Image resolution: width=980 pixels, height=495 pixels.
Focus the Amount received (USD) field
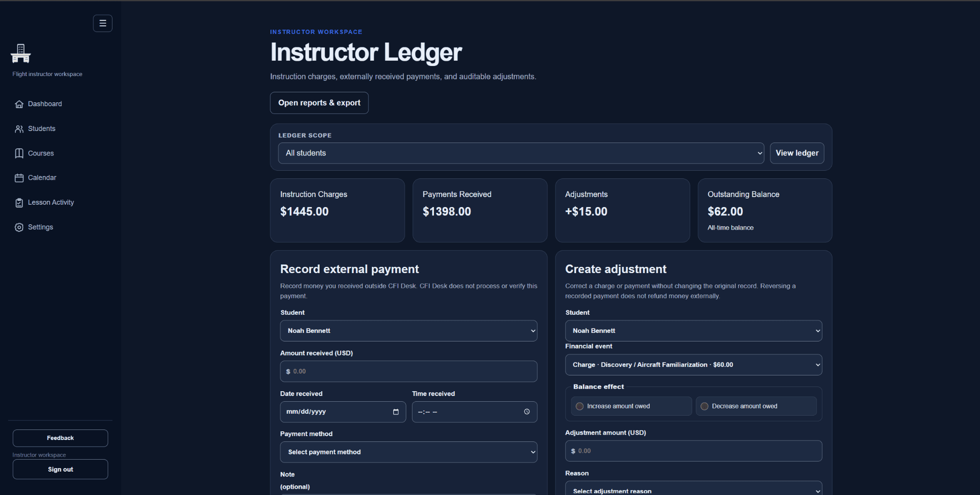coord(409,372)
